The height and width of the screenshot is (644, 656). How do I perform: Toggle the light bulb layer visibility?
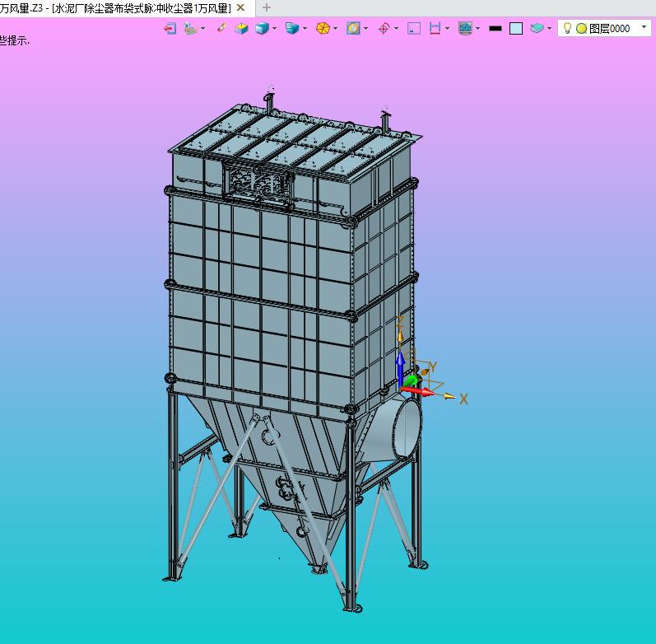(567, 29)
